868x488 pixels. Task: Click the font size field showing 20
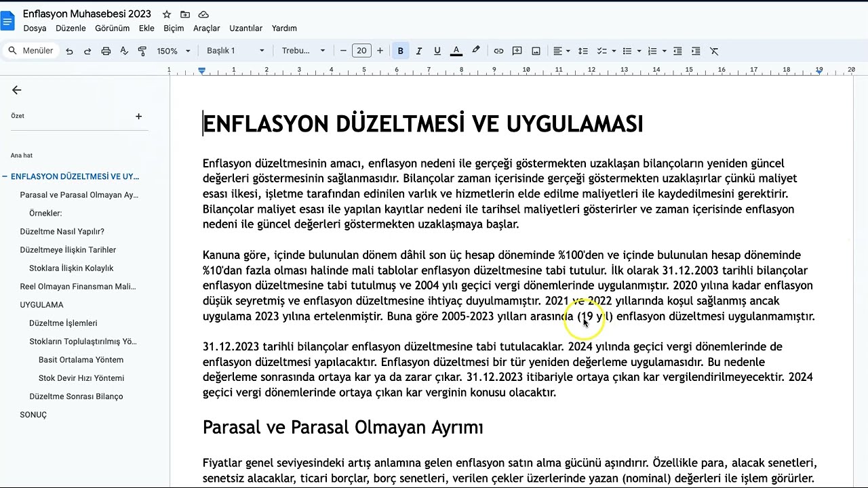click(x=361, y=51)
